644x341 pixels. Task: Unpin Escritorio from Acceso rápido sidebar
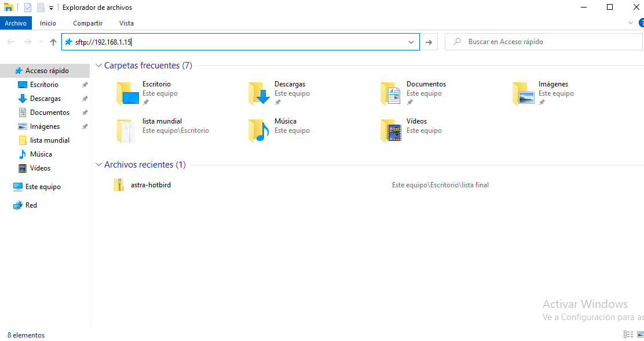pyautogui.click(x=85, y=85)
